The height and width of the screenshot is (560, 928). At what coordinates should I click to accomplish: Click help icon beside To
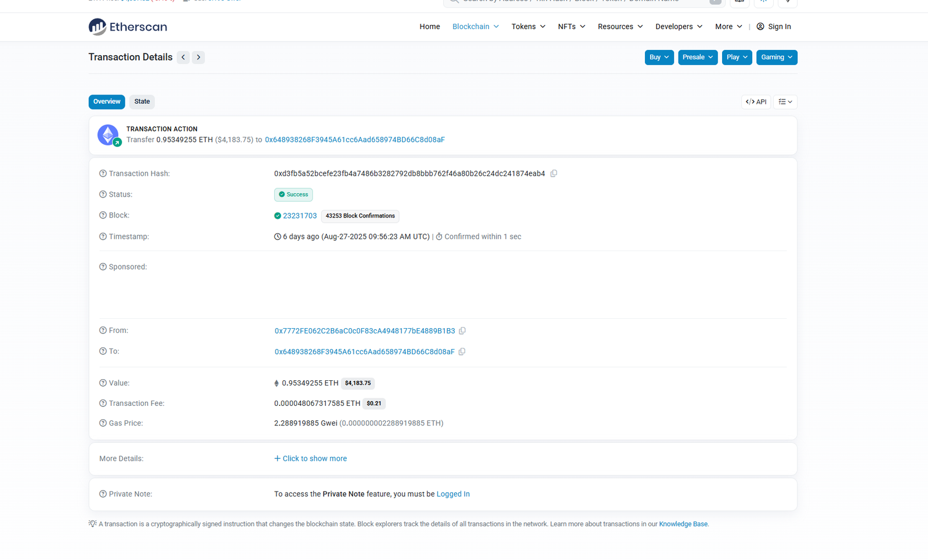[103, 351]
